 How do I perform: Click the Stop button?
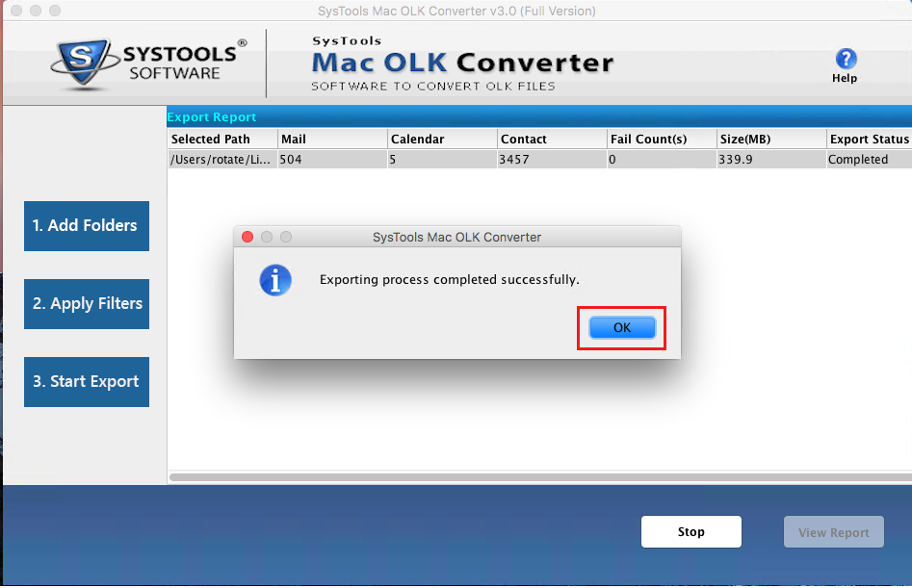[691, 531]
